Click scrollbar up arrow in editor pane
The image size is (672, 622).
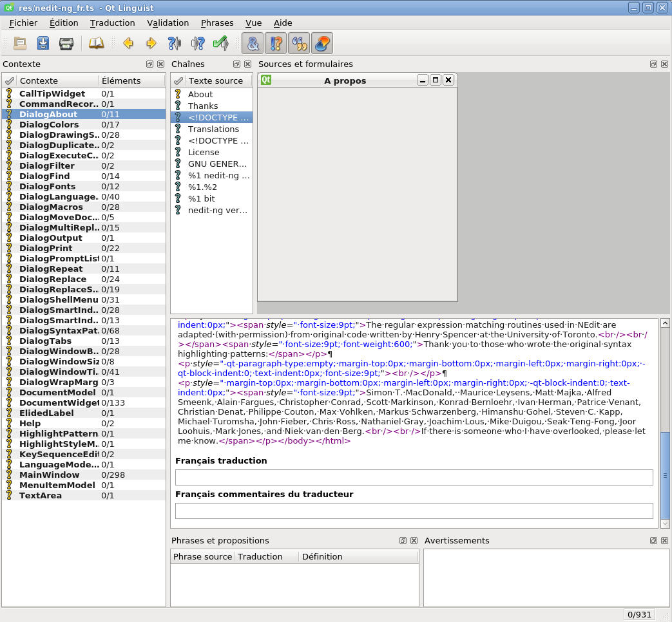point(665,323)
